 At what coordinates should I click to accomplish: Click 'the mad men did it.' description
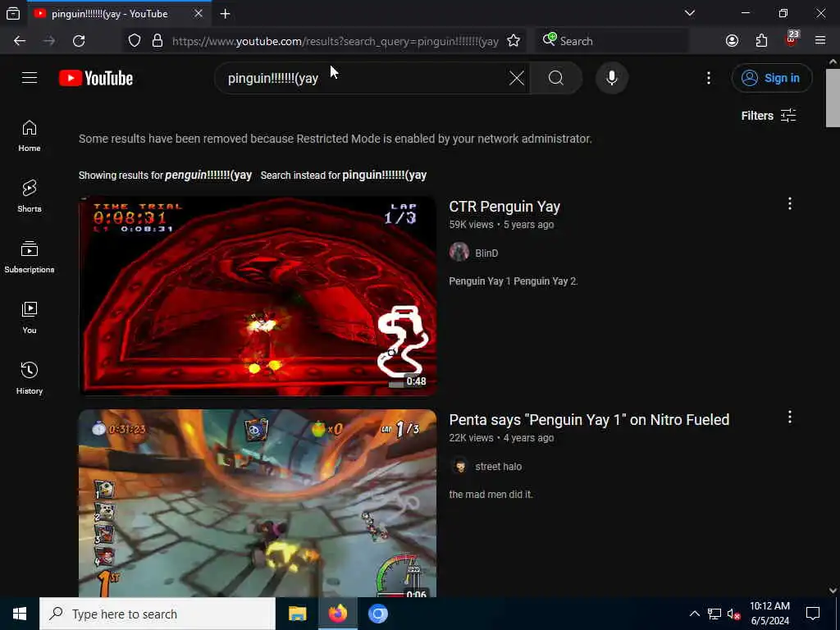491,495
